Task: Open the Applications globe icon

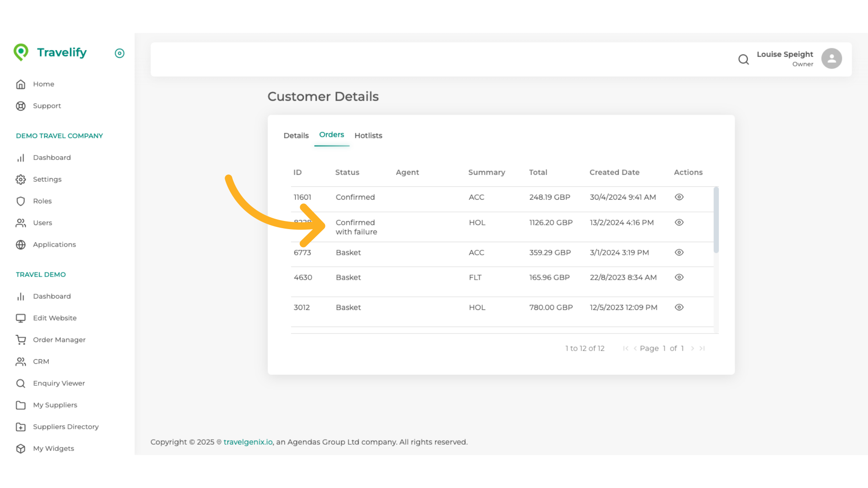Action: pos(21,244)
